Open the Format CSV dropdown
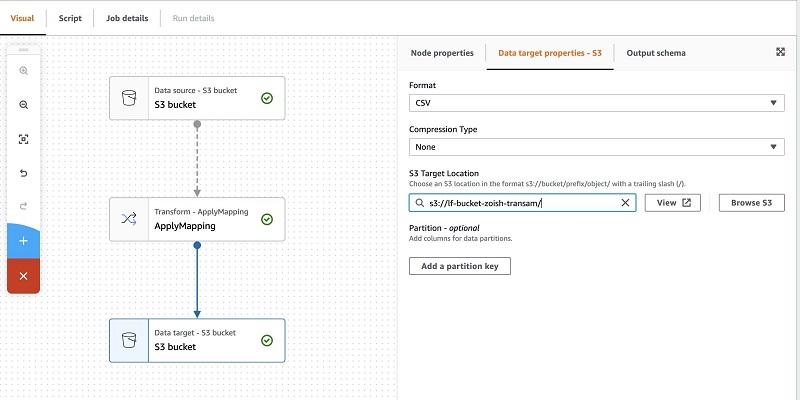Screen dimensions: 800x400 [596, 103]
